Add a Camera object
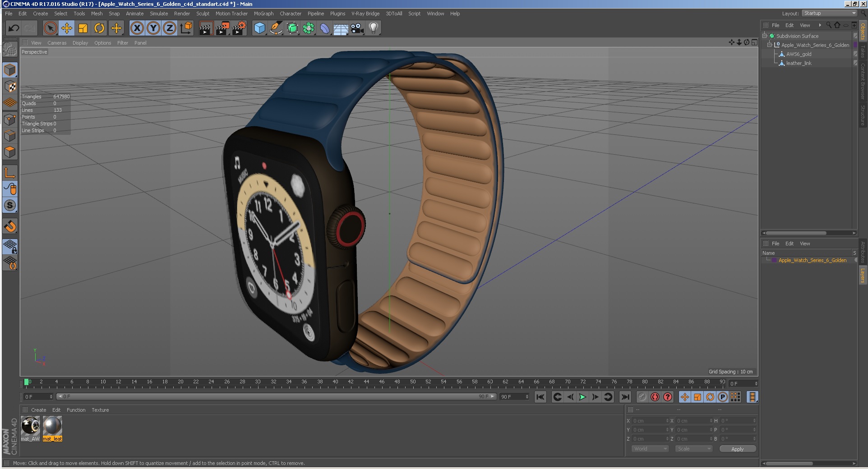Viewport: 868px width, 469px height. [x=357, y=28]
